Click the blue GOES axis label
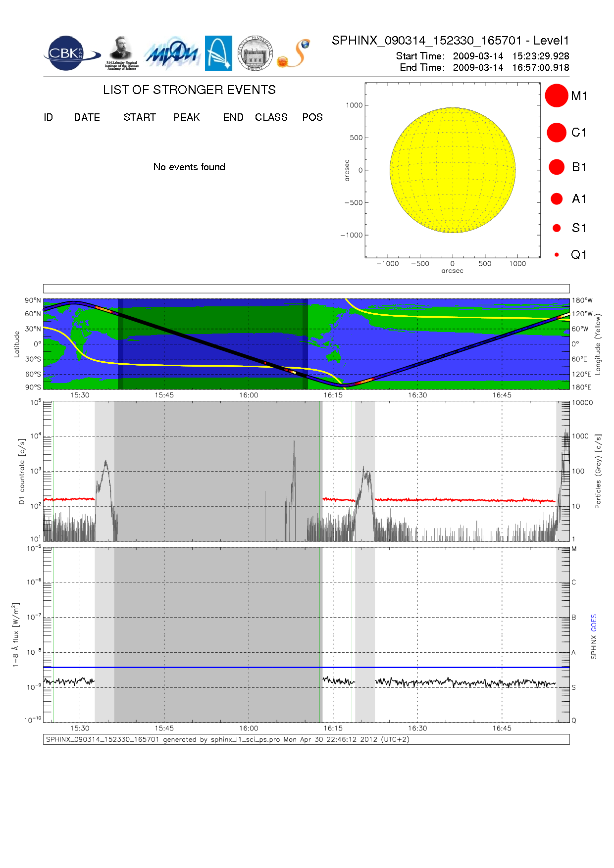614x868 pixels. pos(594,623)
